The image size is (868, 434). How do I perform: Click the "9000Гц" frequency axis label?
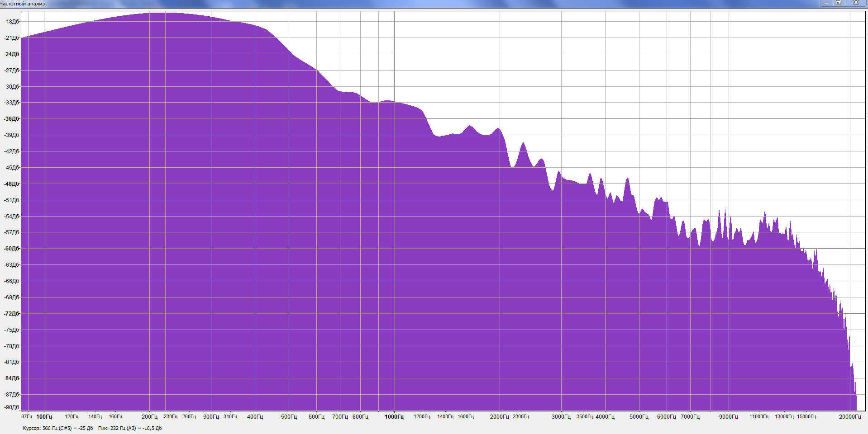(x=729, y=417)
